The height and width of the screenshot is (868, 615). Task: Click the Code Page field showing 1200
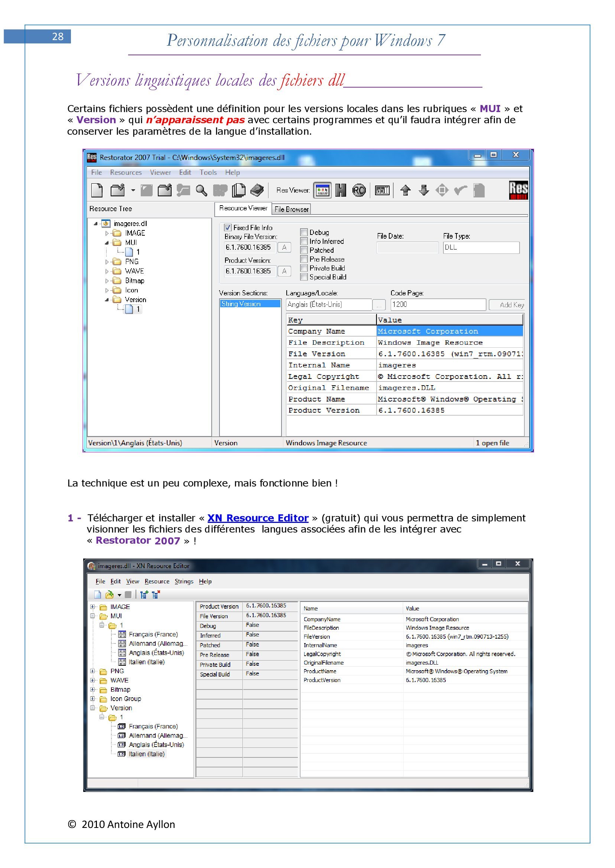438,305
